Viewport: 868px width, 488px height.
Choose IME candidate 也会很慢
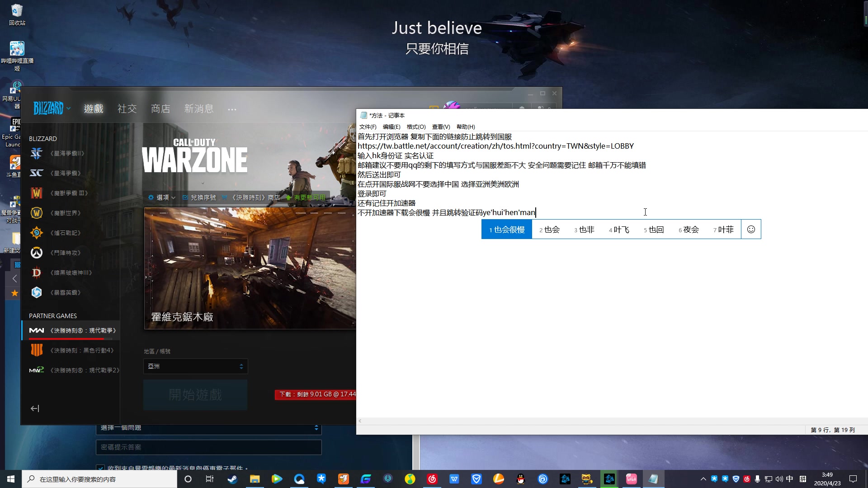(507, 230)
